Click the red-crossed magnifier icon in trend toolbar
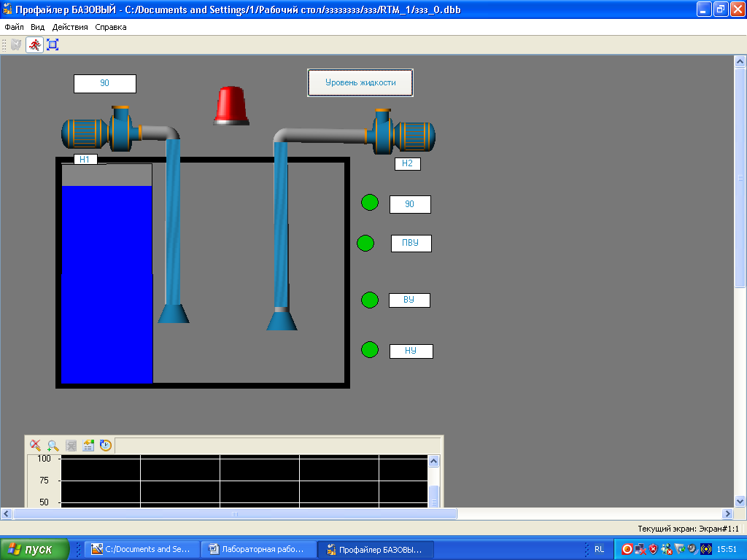The image size is (747, 560). (35, 446)
